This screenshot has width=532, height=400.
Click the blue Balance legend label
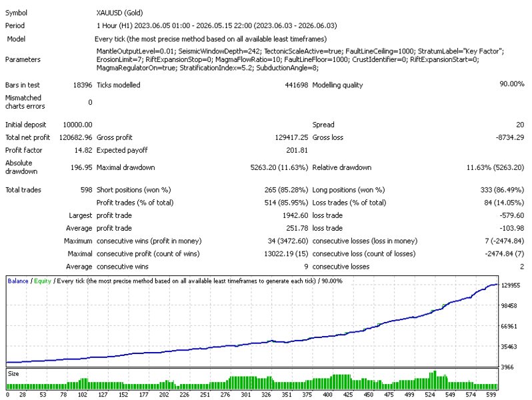18,281
